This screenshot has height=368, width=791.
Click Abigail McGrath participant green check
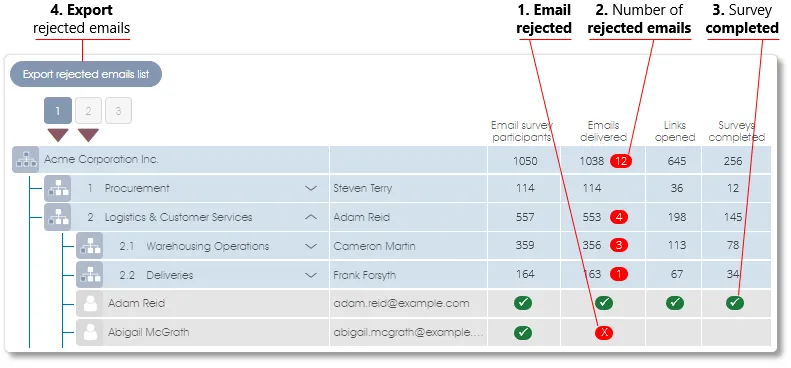pos(523,332)
